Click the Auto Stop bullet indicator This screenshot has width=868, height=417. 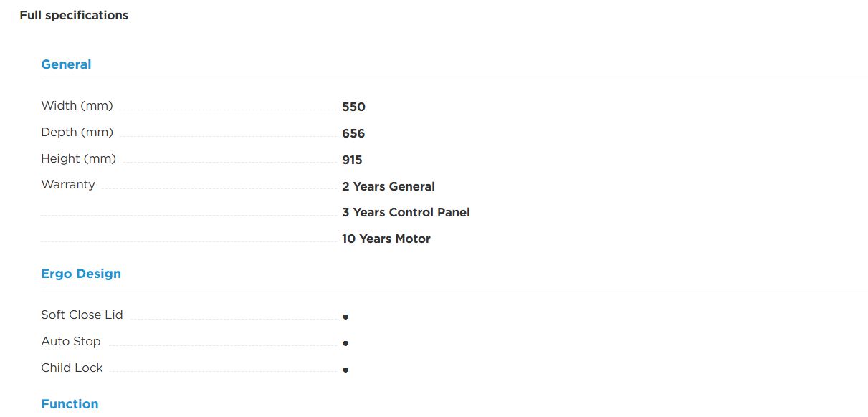(345, 343)
